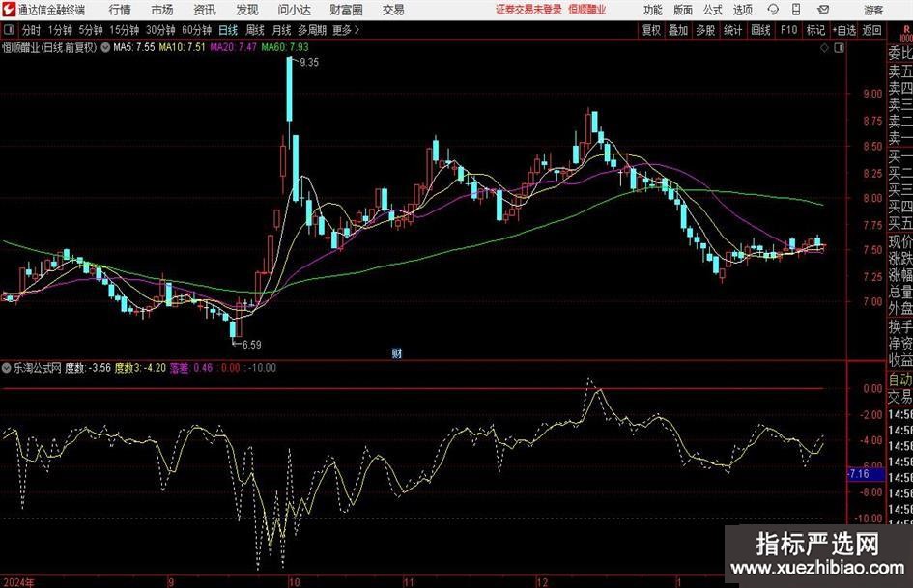
Task: Open dropdown arrow beside 乐淘公式网 indicator
Action: (x=7, y=368)
